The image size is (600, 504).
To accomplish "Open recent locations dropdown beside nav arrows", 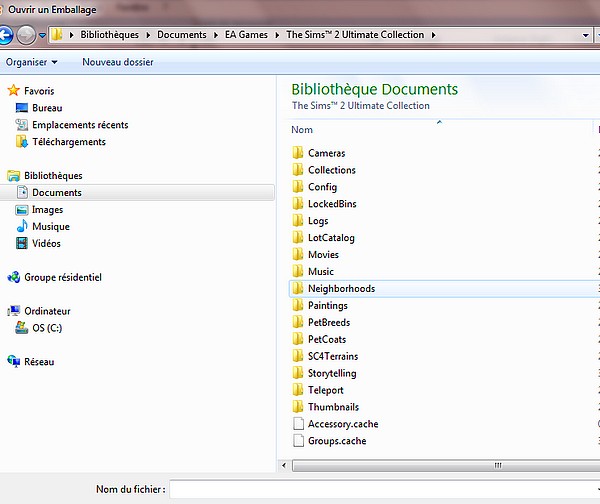I will pos(42,35).
